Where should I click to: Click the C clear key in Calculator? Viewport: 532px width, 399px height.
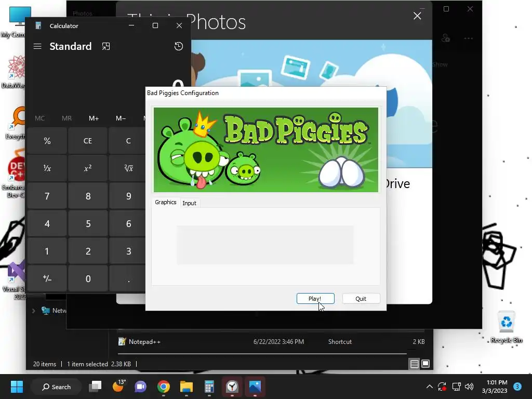point(127,141)
